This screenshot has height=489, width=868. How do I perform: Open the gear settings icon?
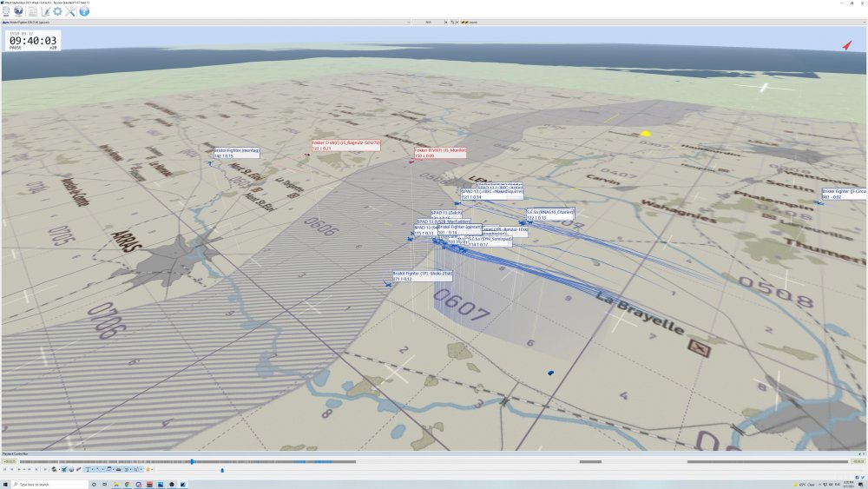pos(57,11)
